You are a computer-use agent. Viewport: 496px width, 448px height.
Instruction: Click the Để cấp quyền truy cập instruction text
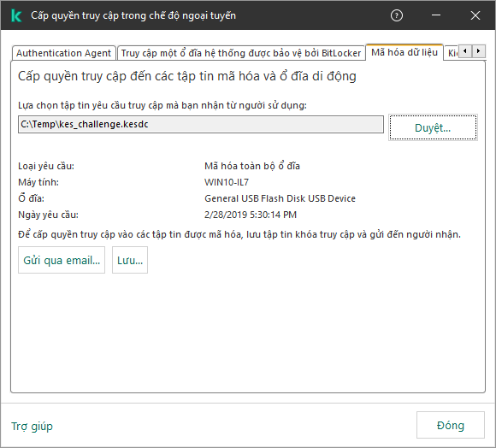click(x=239, y=234)
